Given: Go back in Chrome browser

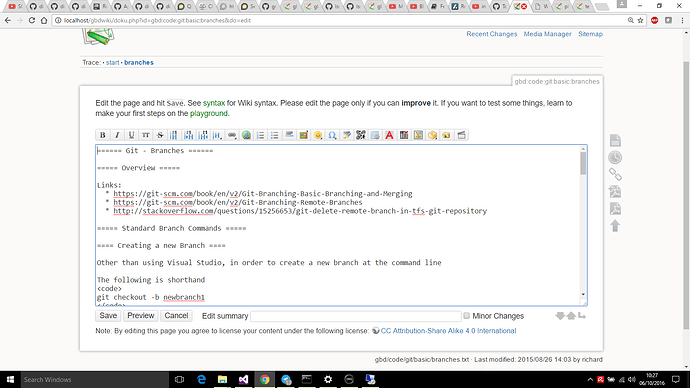Looking at the screenshot, I should [x=8, y=20].
